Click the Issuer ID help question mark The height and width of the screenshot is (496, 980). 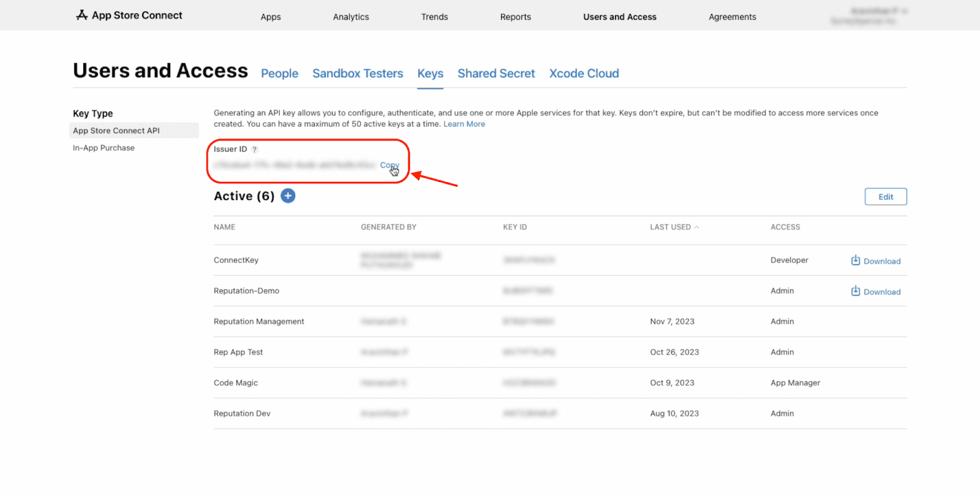(x=255, y=150)
